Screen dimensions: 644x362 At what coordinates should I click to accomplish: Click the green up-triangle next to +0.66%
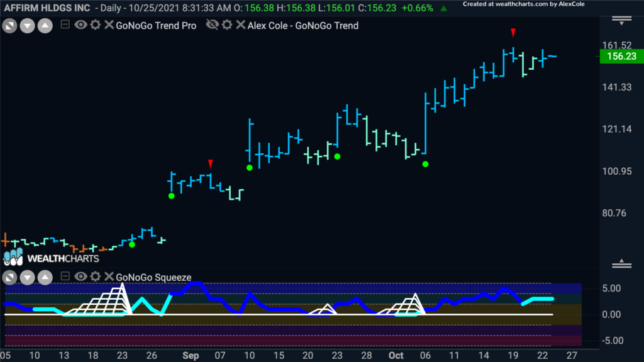[x=443, y=8]
